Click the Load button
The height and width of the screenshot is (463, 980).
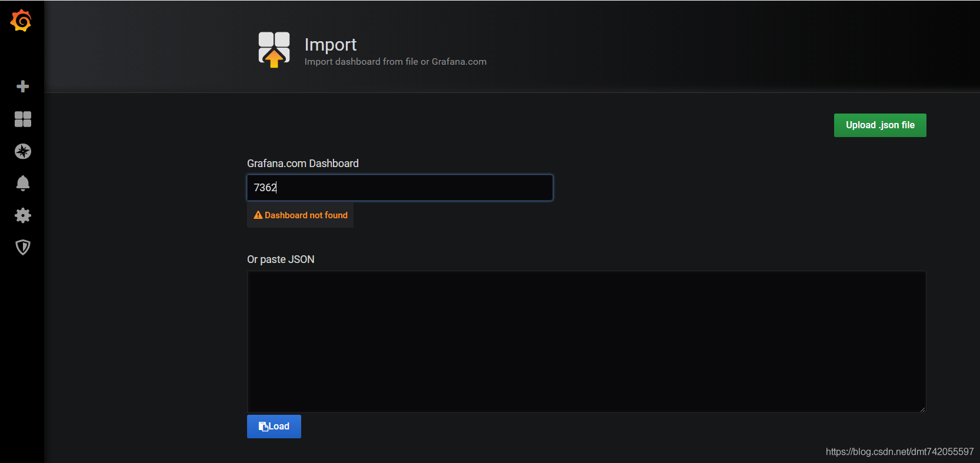pos(274,427)
